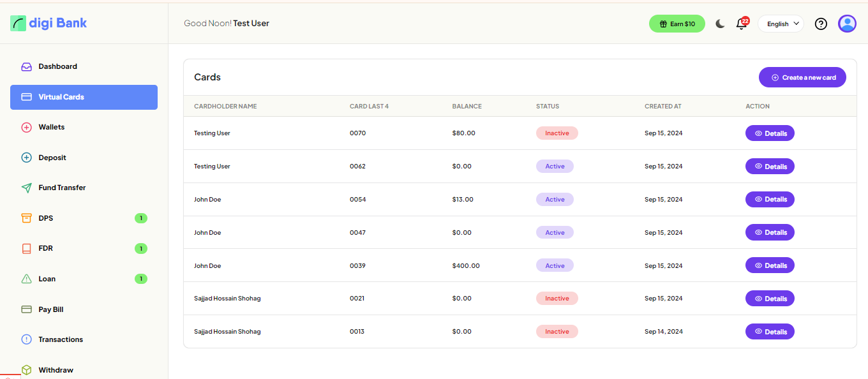Click the Loan warning triangle icon
Screen dimensions: 868x379
(x=27, y=279)
